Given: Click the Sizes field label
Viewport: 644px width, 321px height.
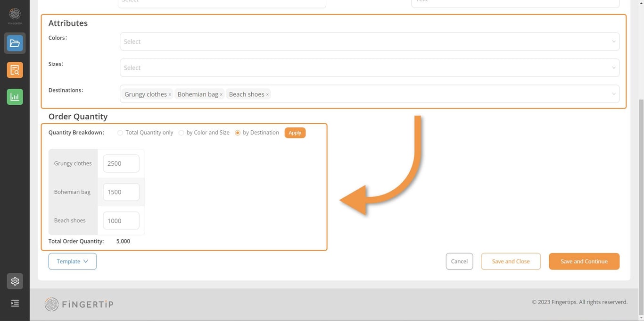Looking at the screenshot, I should pyautogui.click(x=56, y=64).
